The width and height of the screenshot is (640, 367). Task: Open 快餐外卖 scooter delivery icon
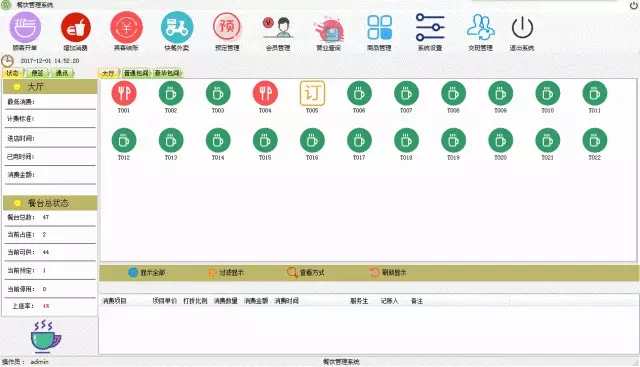click(x=177, y=27)
